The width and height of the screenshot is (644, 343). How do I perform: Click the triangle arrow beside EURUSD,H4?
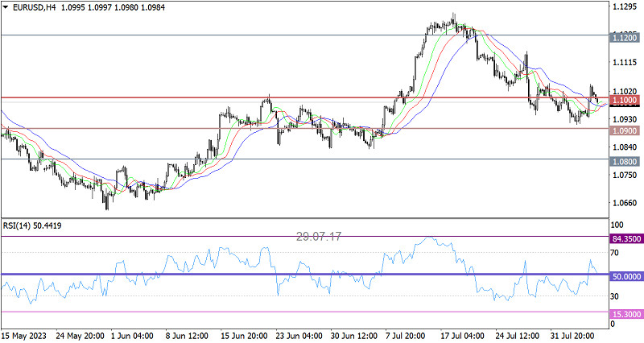point(6,7)
